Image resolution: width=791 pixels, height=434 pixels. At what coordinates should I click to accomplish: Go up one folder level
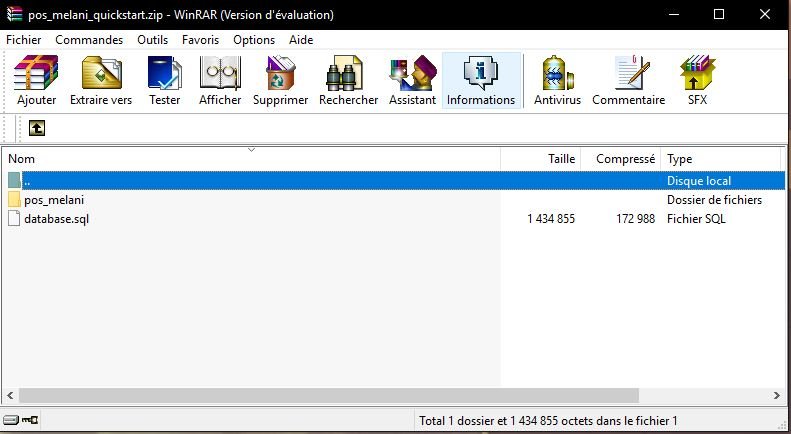tap(37, 128)
